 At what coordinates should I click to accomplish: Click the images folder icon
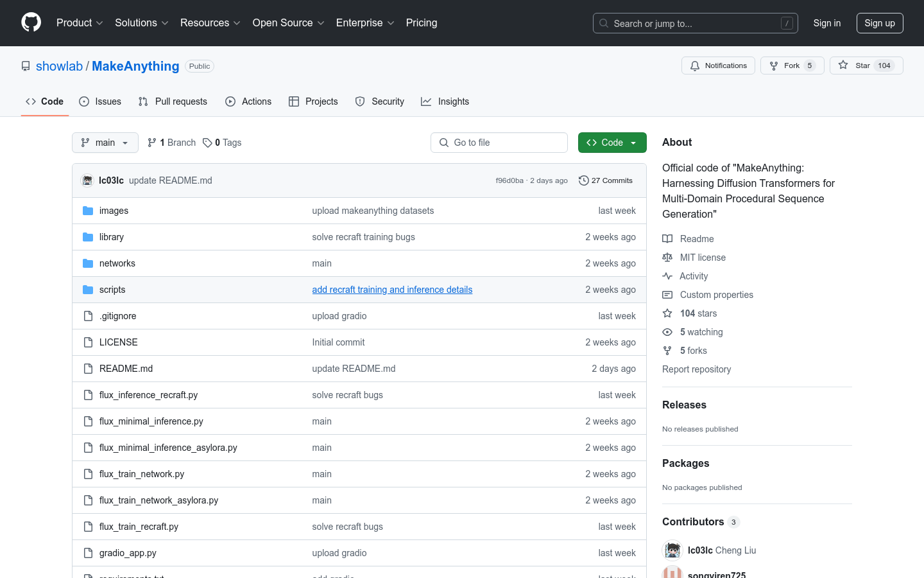click(88, 211)
